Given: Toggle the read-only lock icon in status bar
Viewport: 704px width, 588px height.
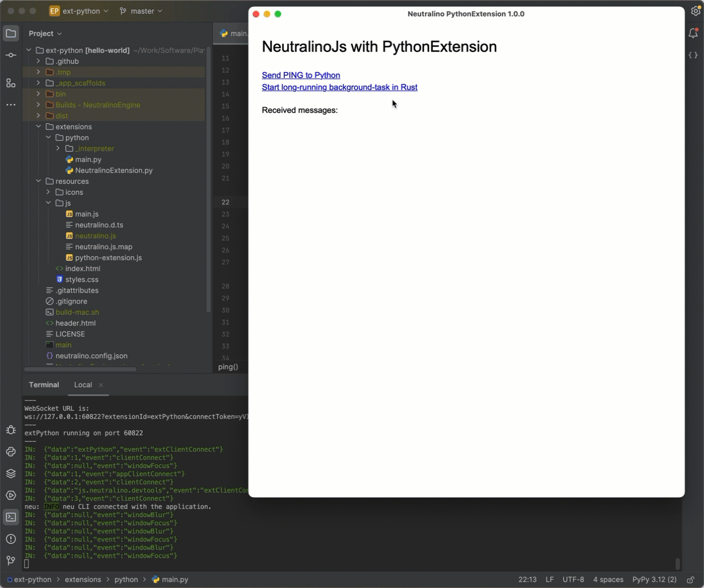Looking at the screenshot, I should [x=690, y=580].
